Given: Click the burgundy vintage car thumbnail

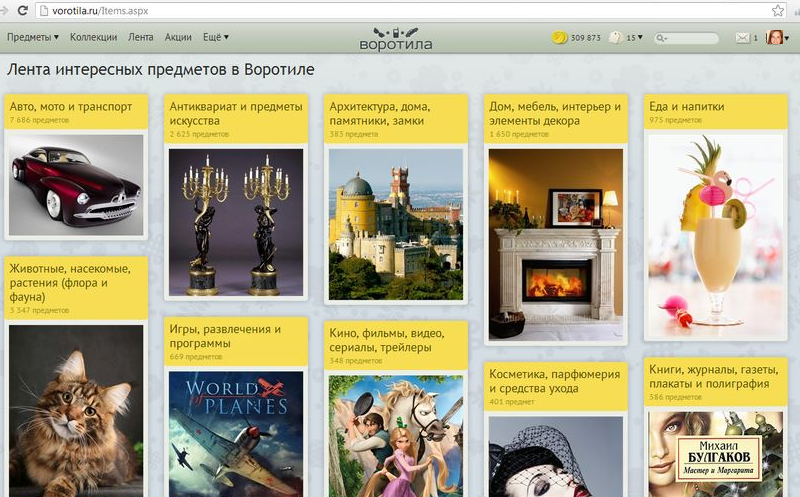Looking at the screenshot, I should (x=76, y=185).
